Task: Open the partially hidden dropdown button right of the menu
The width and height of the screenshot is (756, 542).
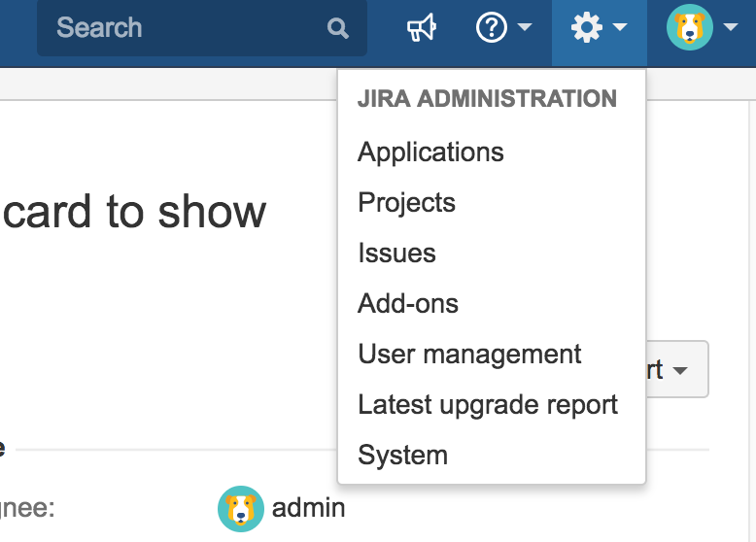Action: tap(677, 369)
